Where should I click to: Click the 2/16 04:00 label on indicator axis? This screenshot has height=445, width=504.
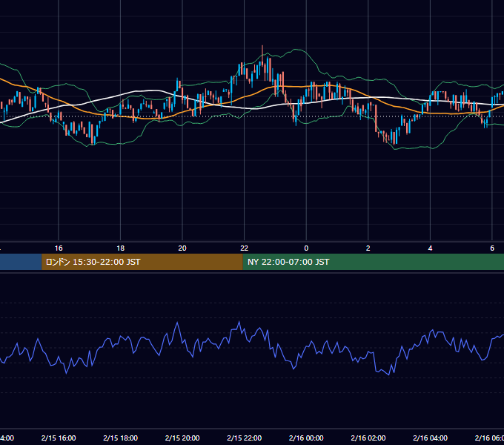pos(430,438)
